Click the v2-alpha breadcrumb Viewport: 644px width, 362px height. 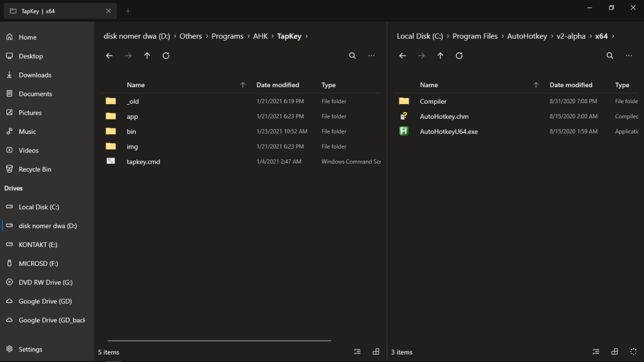[x=571, y=36]
